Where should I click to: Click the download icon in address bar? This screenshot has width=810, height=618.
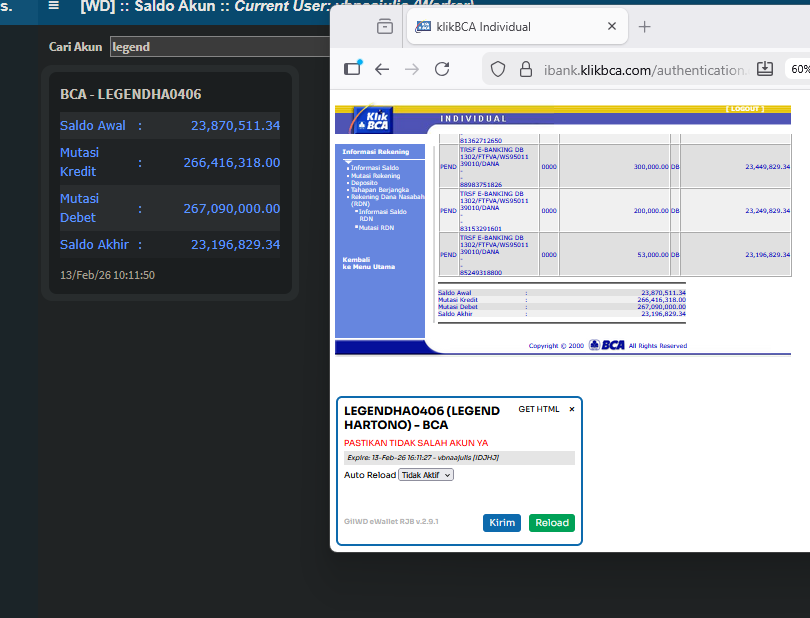765,69
